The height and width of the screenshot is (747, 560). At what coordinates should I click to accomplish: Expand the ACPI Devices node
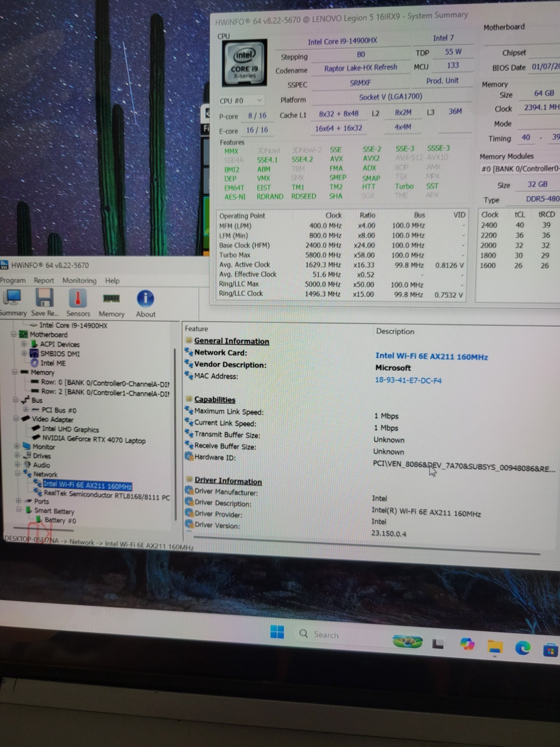24,344
